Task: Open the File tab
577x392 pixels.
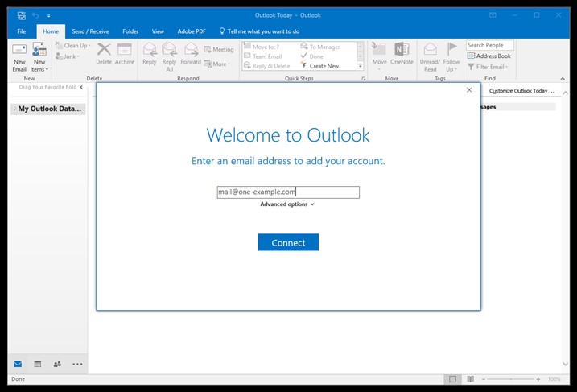Action: click(x=22, y=31)
